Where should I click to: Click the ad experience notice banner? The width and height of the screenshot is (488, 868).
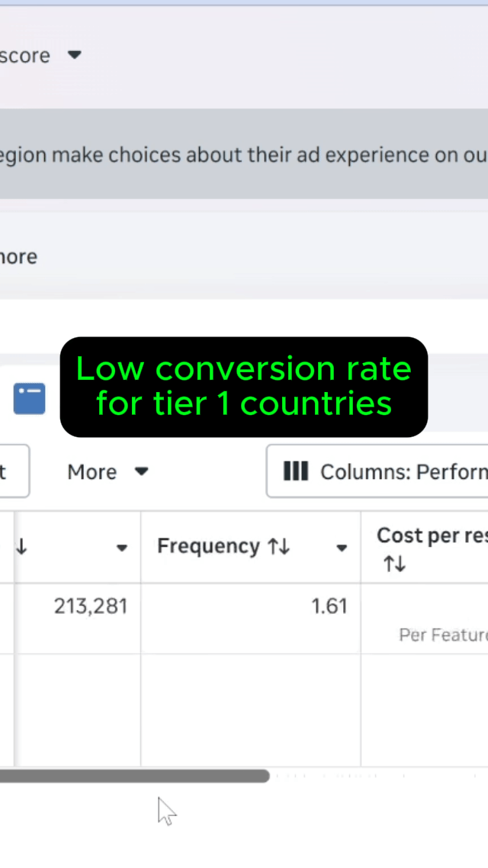point(244,155)
